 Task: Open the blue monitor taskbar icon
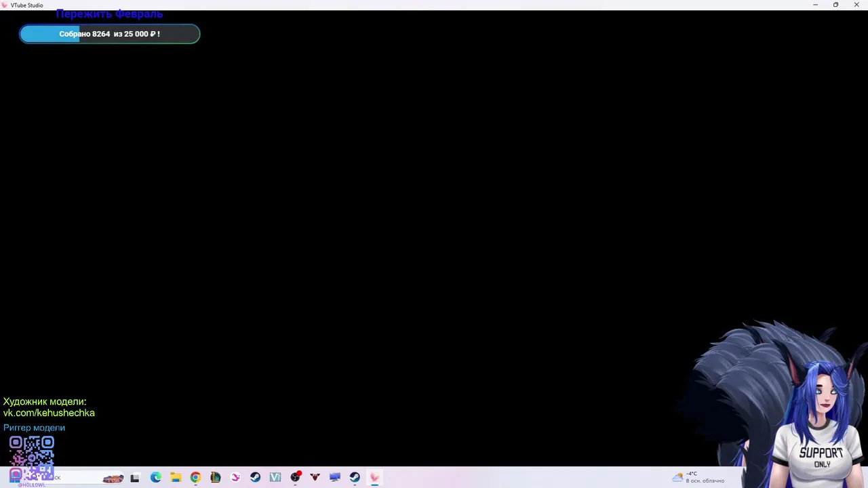point(334,478)
